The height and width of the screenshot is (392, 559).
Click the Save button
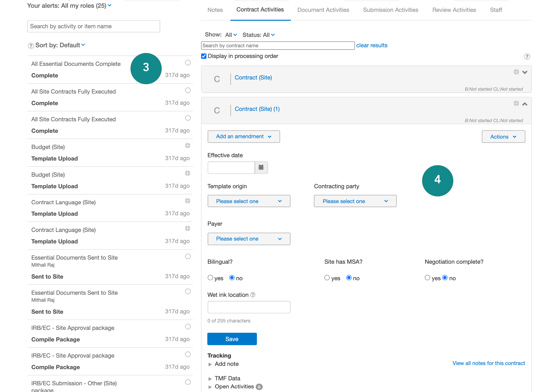(x=232, y=339)
